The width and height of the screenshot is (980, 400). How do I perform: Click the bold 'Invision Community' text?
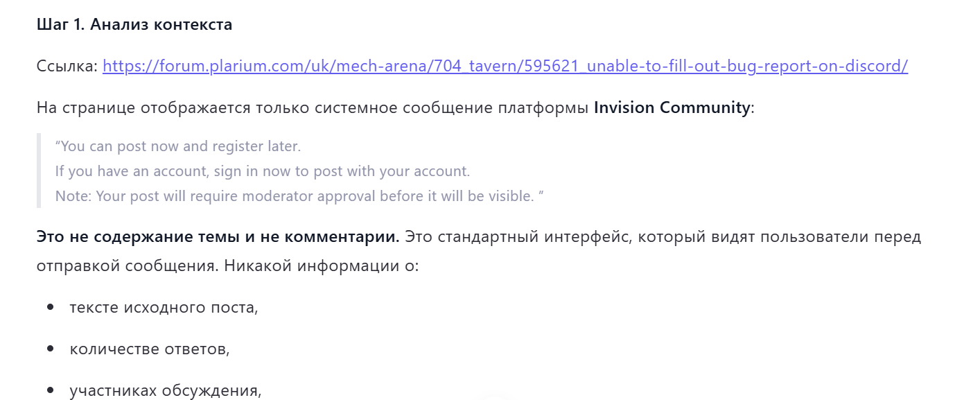(x=672, y=108)
